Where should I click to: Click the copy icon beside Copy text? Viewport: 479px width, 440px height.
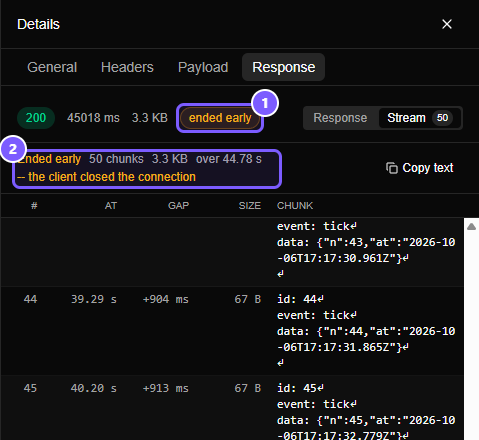click(392, 168)
